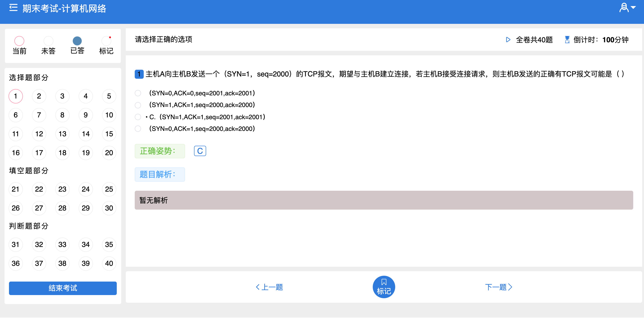Jump to fill-in question 25
The height and width of the screenshot is (318, 644).
tap(109, 189)
